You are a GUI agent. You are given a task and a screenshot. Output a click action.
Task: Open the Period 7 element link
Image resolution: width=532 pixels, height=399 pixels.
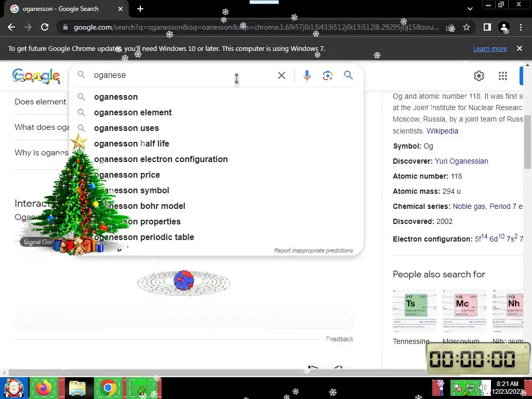point(506,206)
